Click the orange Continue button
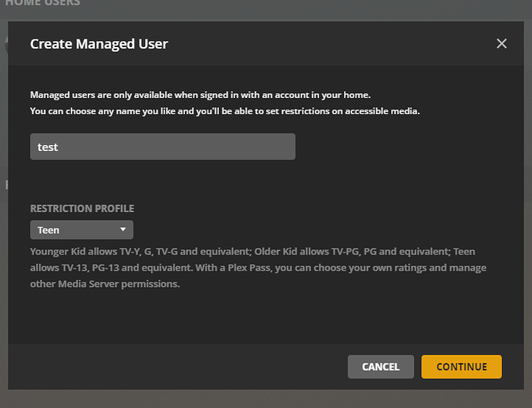532x408 pixels. (x=461, y=367)
